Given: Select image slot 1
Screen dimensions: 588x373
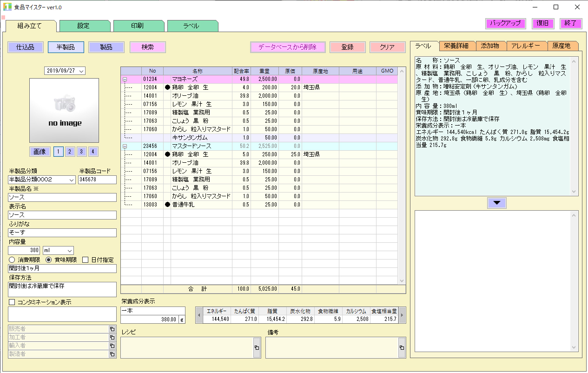Looking at the screenshot, I should [58, 152].
